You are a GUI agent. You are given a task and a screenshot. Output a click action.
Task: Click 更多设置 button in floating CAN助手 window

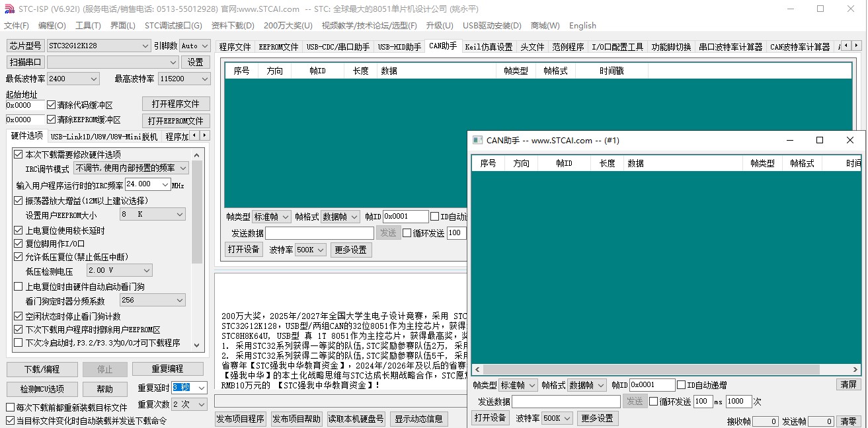coord(598,418)
